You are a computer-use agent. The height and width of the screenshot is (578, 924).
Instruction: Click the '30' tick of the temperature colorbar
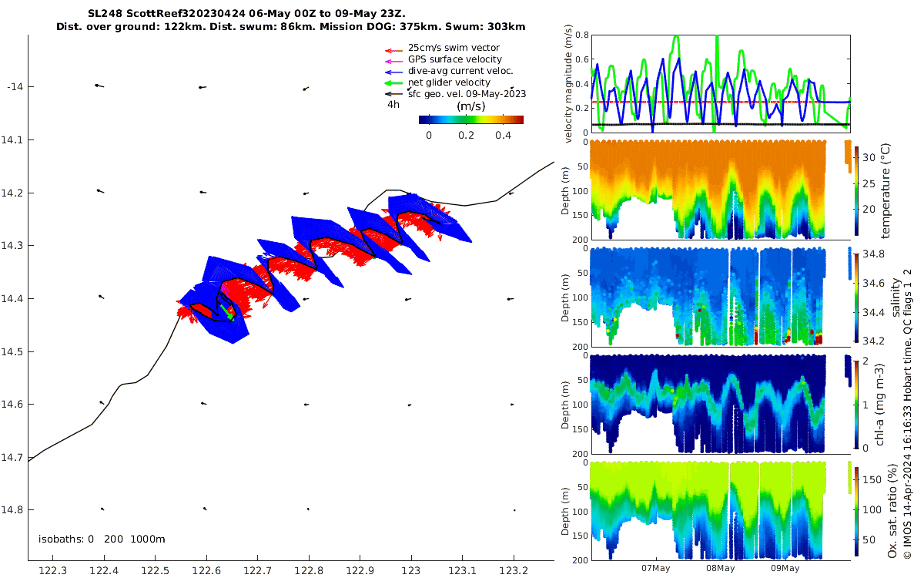[x=869, y=157]
